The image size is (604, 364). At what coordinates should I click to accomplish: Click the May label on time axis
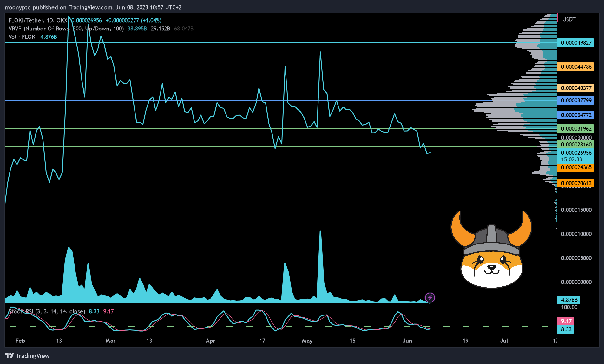pos(307,341)
